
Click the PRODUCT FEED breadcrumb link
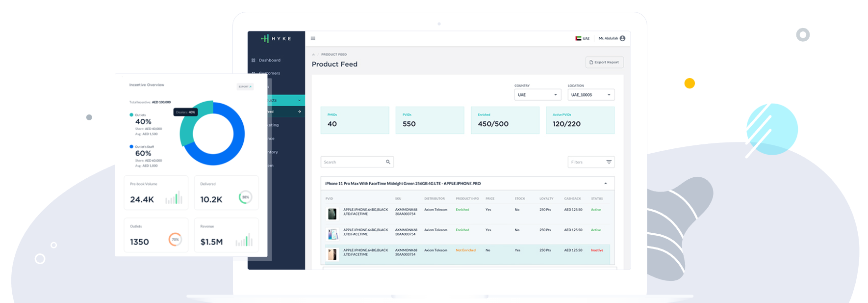[x=334, y=55]
